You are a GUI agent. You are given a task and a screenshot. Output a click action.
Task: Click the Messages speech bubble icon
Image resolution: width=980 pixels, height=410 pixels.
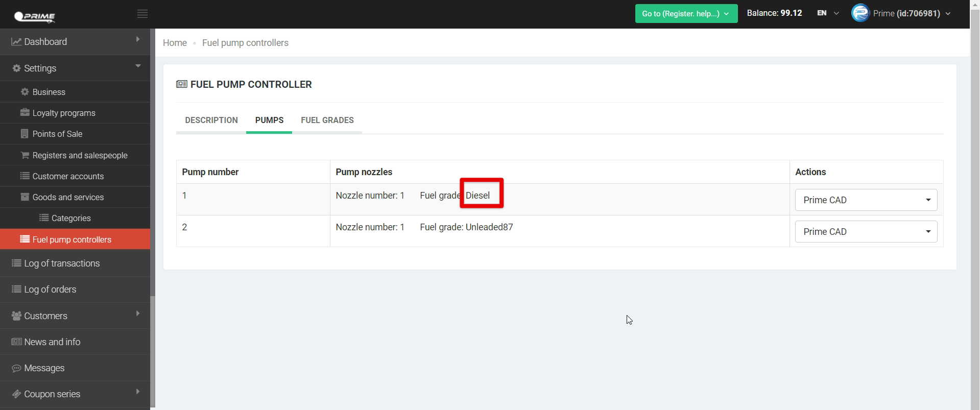(x=16, y=368)
